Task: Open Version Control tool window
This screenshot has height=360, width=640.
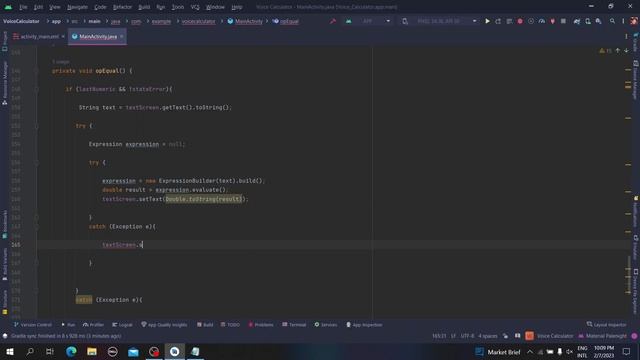Action: coord(33,325)
